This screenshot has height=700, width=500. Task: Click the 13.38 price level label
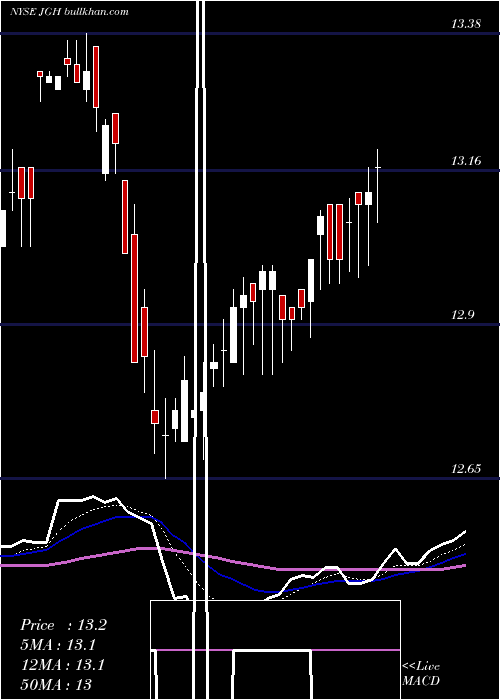(466, 24)
